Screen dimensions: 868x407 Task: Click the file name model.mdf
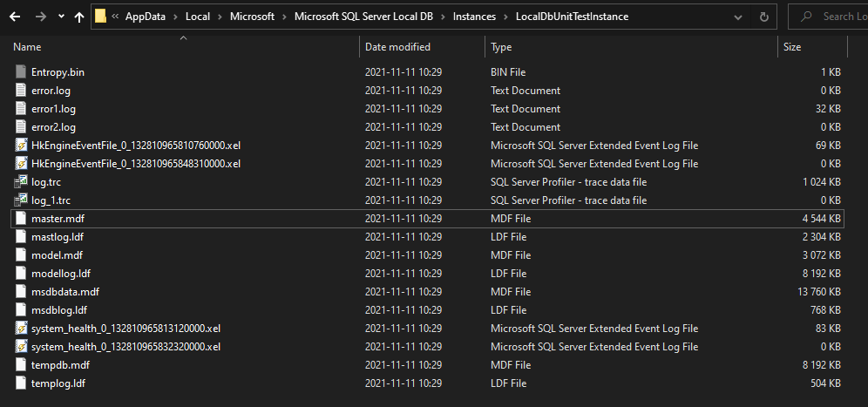coord(57,255)
